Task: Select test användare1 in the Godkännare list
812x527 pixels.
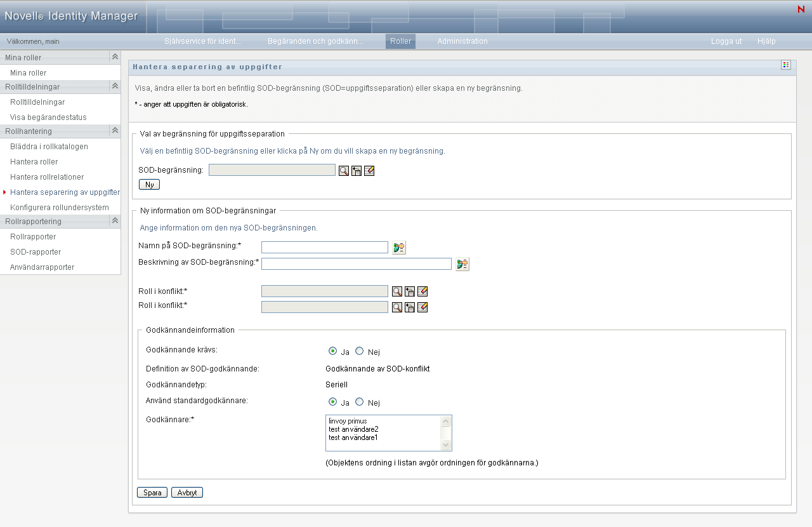Action: pos(353,437)
